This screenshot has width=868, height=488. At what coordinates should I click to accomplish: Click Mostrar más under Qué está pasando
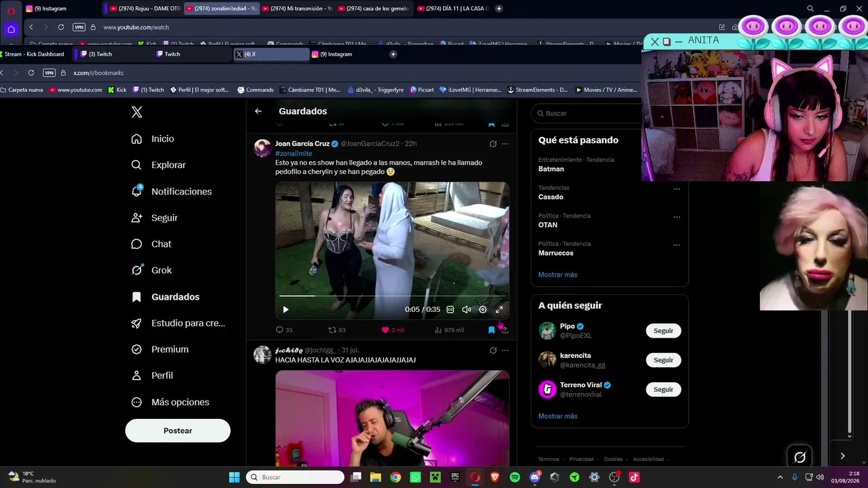[x=558, y=274]
